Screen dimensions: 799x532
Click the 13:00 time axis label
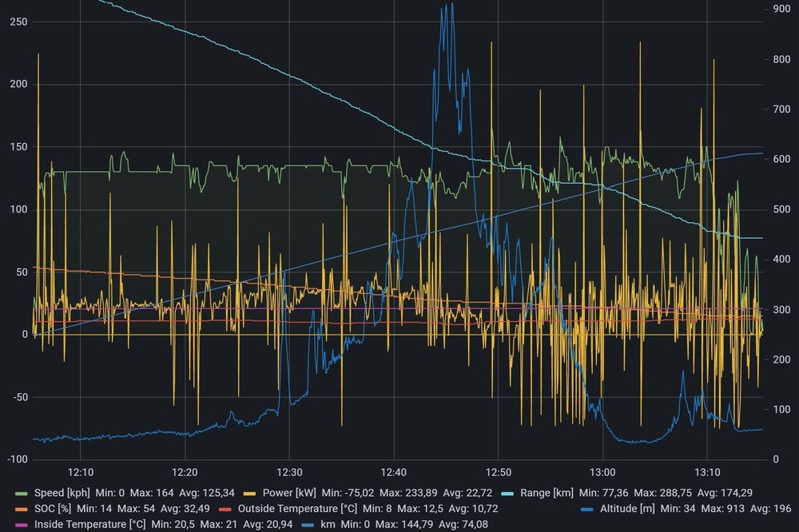pos(602,472)
